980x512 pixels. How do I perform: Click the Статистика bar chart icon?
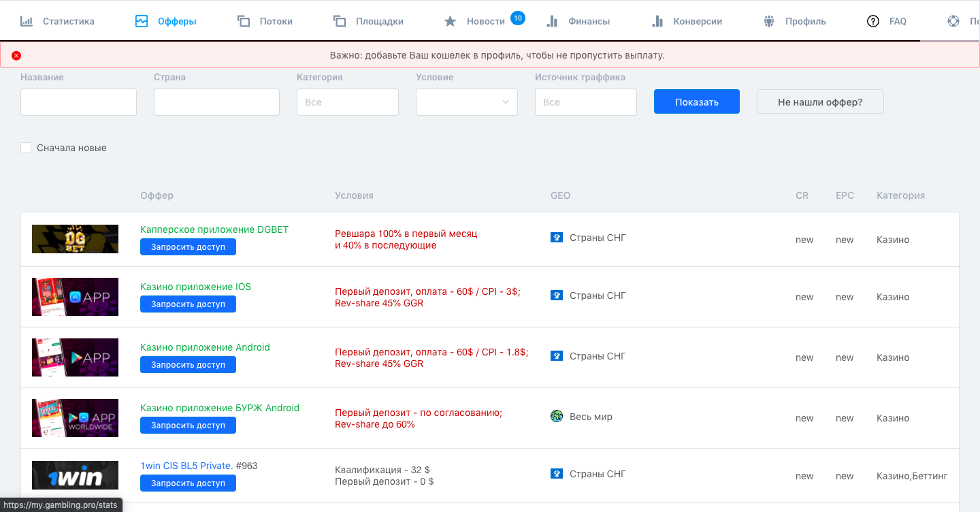pos(27,21)
